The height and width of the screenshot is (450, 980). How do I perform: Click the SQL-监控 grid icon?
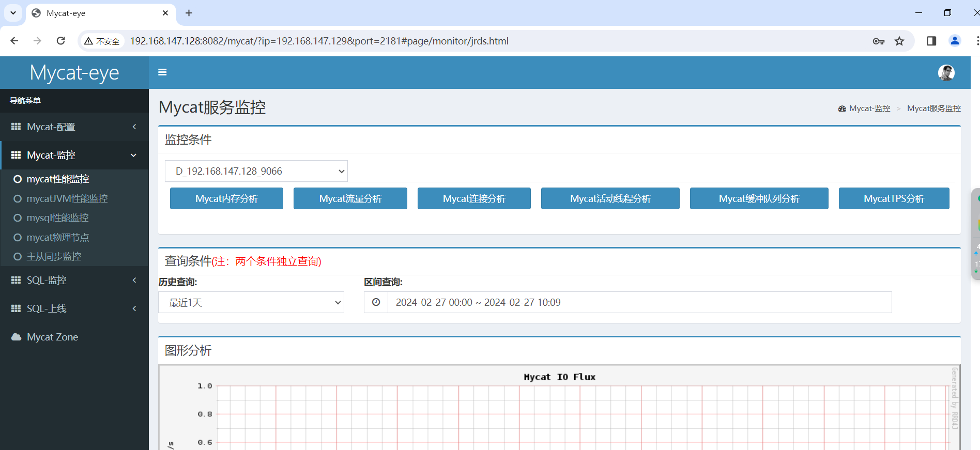pos(16,280)
